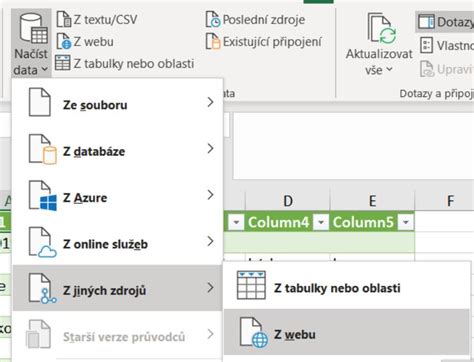Open the Z online služeb menu entry
The width and height of the screenshot is (474, 362).
pos(117,244)
